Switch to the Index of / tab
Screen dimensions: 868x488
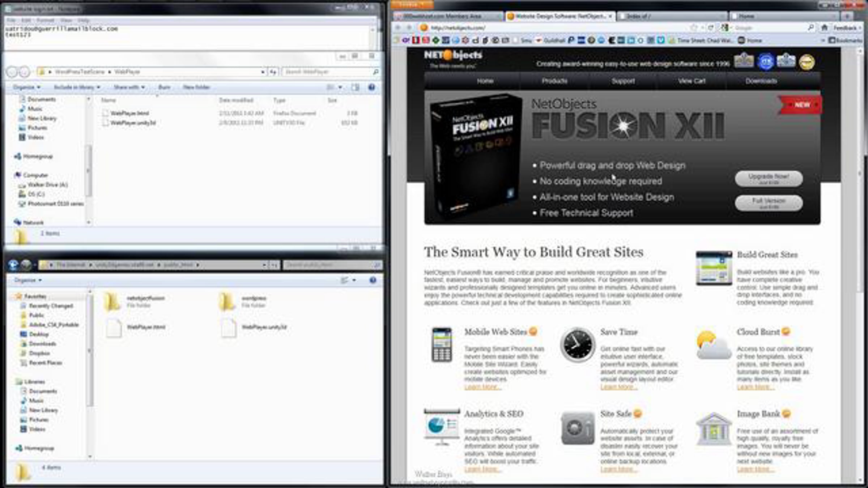pyautogui.click(x=672, y=16)
